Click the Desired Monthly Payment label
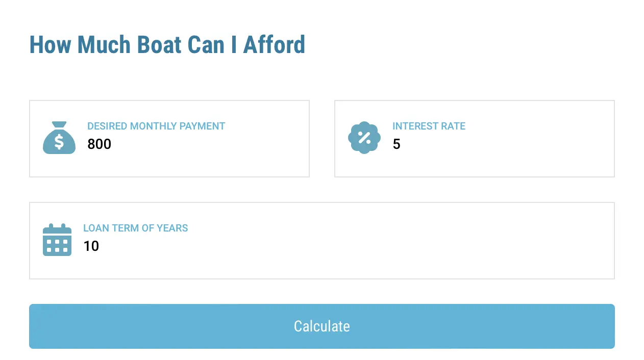 coord(156,126)
